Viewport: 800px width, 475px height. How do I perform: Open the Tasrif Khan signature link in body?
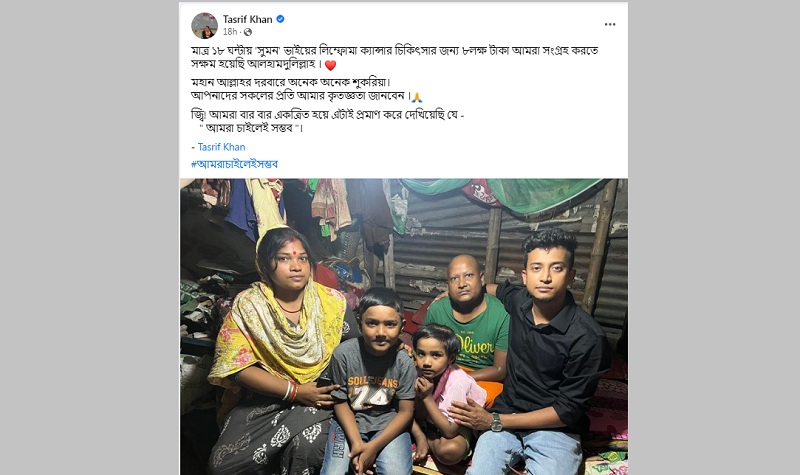point(221,147)
